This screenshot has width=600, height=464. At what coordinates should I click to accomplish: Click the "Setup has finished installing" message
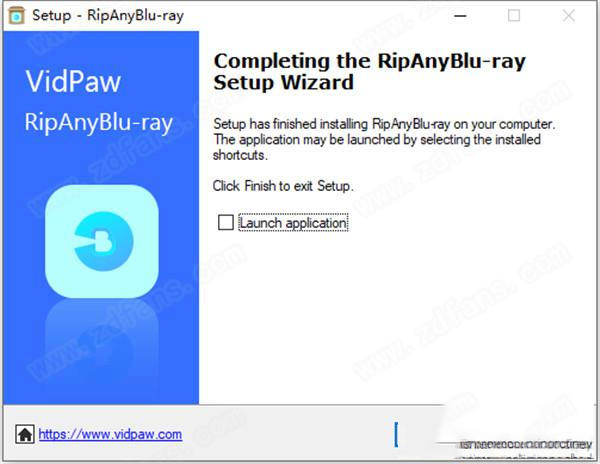(x=384, y=126)
